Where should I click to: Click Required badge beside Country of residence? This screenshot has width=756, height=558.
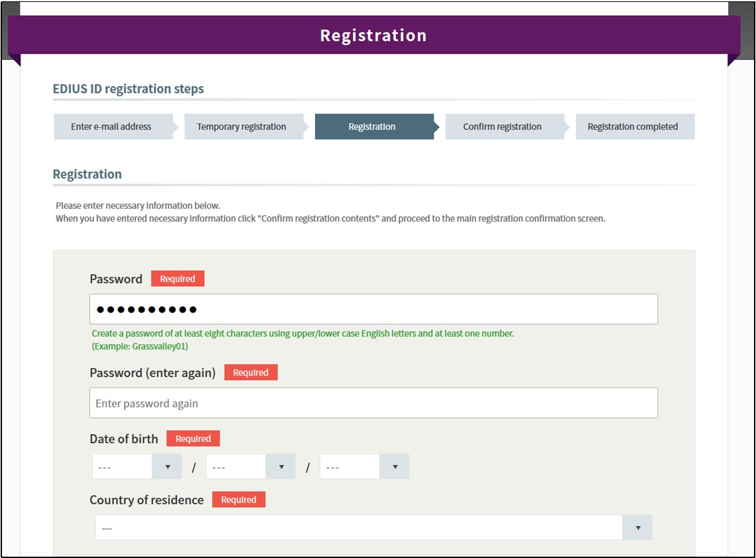pos(239,500)
